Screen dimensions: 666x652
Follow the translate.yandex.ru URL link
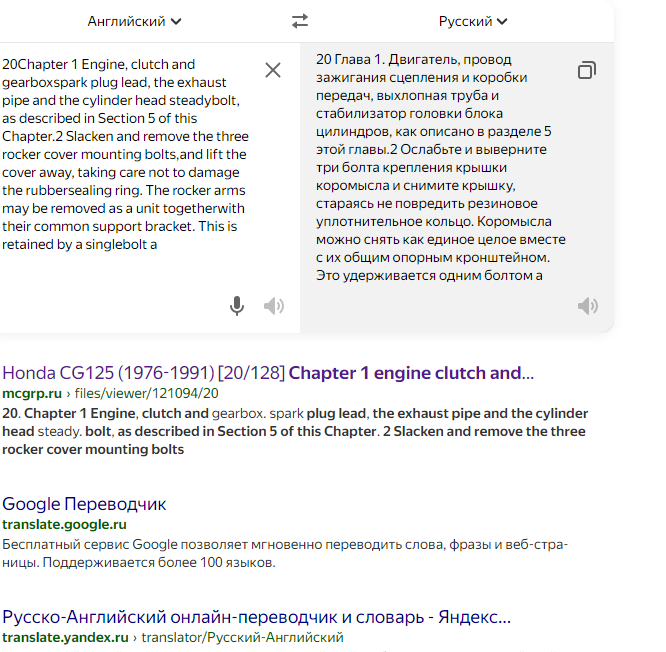172,638
